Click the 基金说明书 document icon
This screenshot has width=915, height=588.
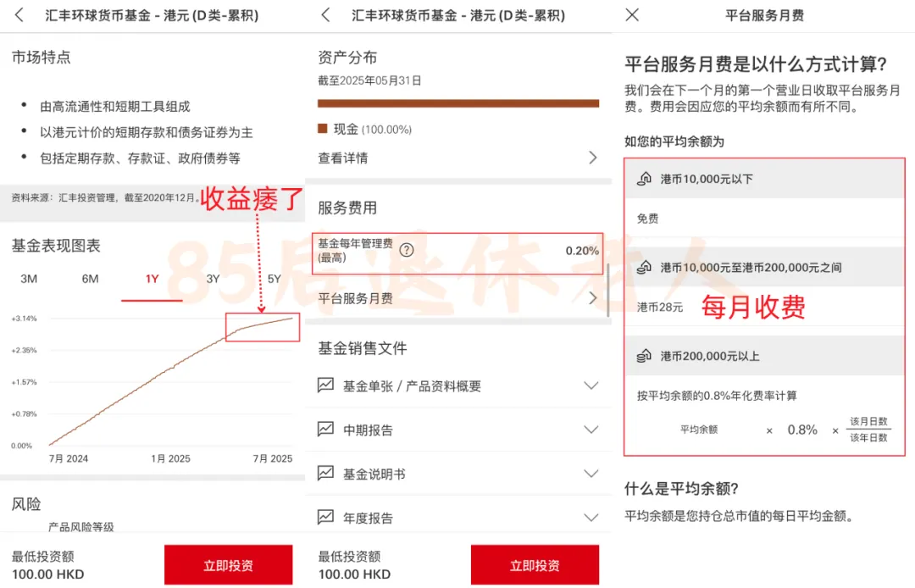coord(325,473)
